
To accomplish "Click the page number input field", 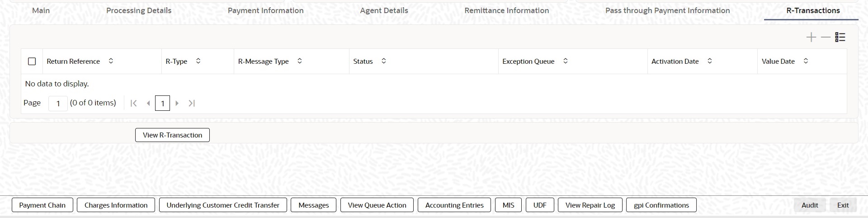I will point(58,103).
